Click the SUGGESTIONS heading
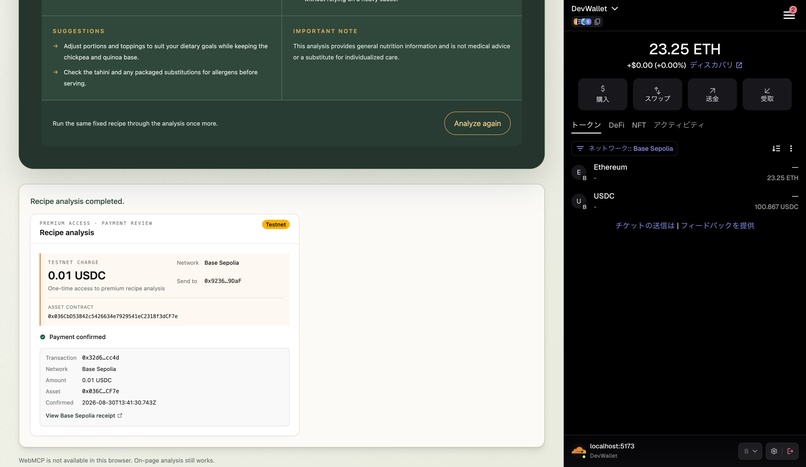The height and width of the screenshot is (467, 806). click(x=78, y=31)
